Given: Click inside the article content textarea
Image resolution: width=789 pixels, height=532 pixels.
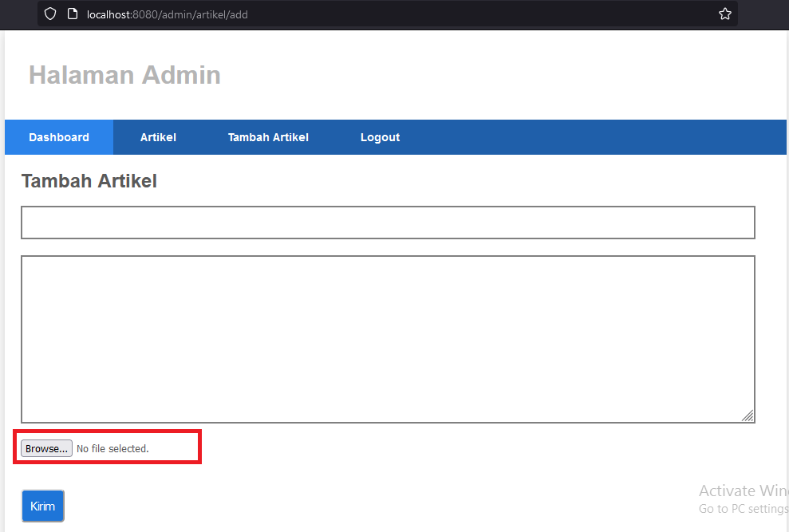Looking at the screenshot, I should click(x=388, y=339).
